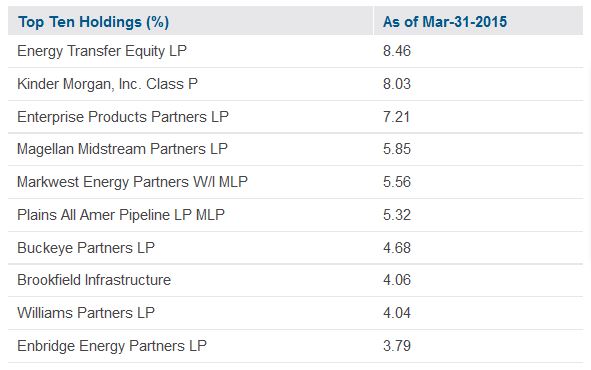Click Enbridge Energy Partners LP name

pos(112,346)
